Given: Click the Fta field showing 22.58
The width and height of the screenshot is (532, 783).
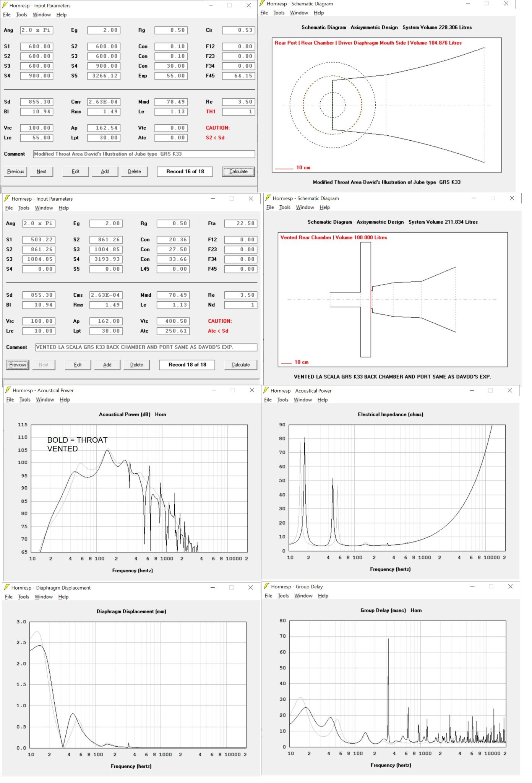Looking at the screenshot, I should click(241, 223).
